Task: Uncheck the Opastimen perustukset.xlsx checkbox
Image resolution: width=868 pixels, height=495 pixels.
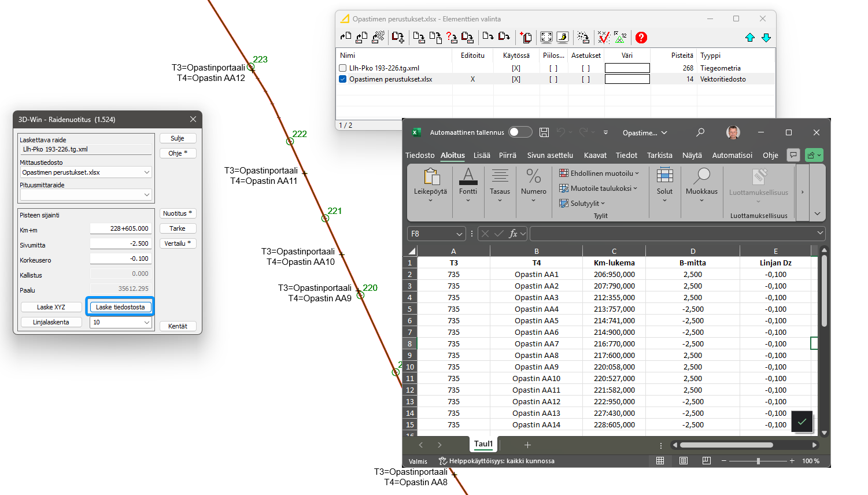Action: pos(343,79)
